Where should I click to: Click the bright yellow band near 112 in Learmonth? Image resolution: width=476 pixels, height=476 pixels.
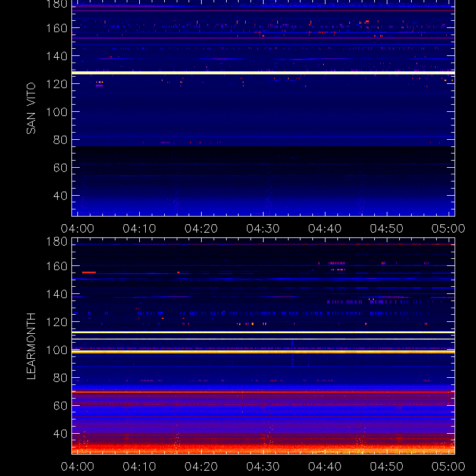click(263, 333)
